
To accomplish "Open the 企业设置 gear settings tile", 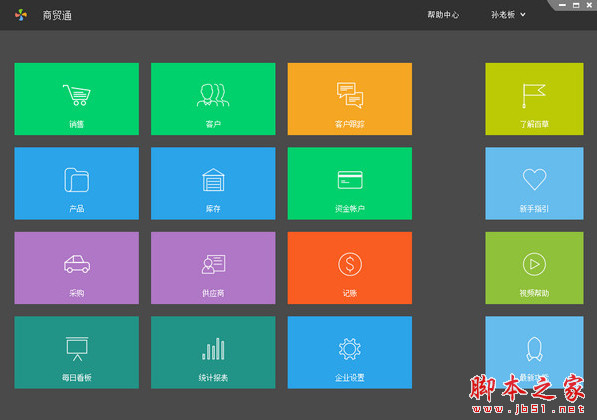I will click(x=350, y=353).
